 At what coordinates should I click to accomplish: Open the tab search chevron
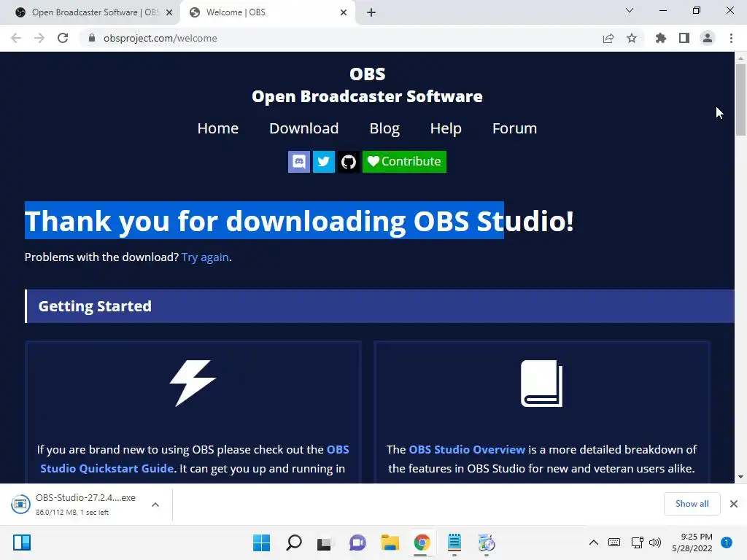click(x=630, y=10)
